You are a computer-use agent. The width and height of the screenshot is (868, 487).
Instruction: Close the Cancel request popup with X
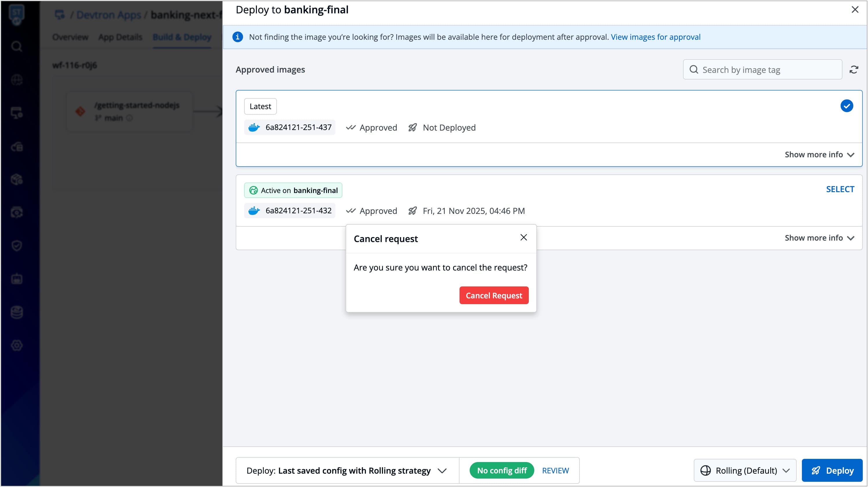pyautogui.click(x=523, y=237)
